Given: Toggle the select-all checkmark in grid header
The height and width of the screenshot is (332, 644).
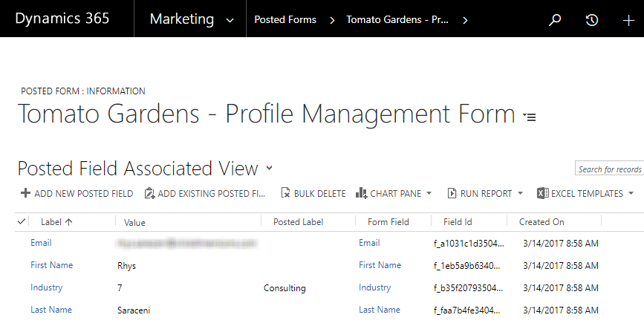Looking at the screenshot, I should pyautogui.click(x=22, y=221).
